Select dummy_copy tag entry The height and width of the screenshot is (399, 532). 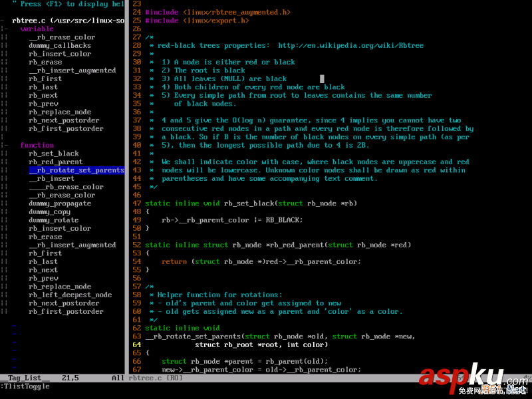pyautogui.click(x=49, y=211)
